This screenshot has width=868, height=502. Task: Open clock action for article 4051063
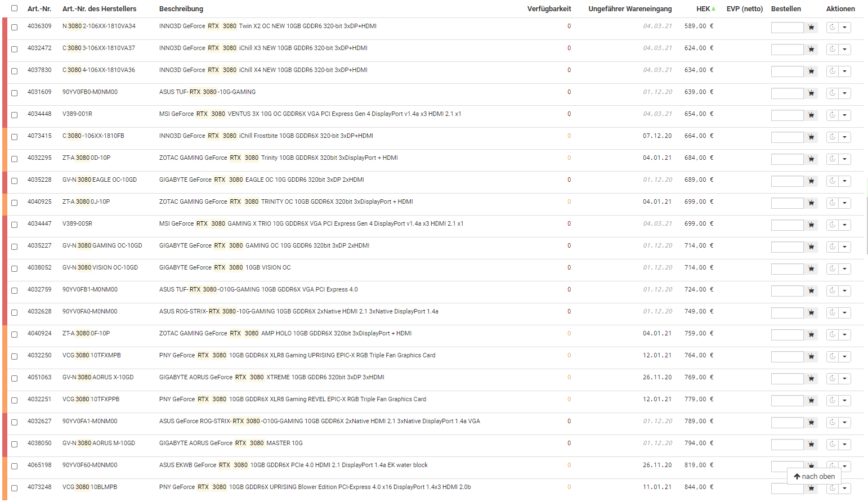tap(833, 379)
